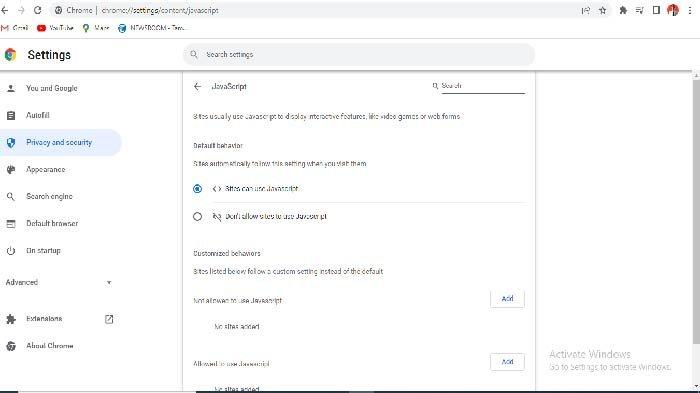Click the back arrow beside JavaScript heading

pos(198,87)
